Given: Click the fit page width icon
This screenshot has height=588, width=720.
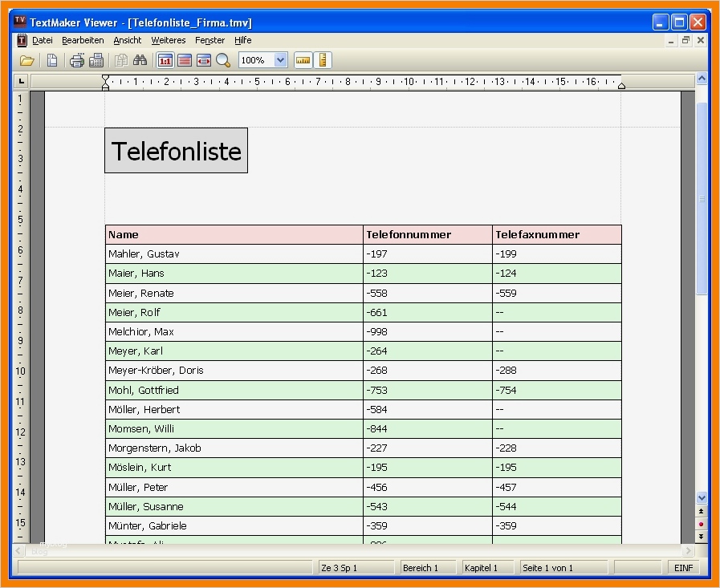Looking at the screenshot, I should (204, 60).
